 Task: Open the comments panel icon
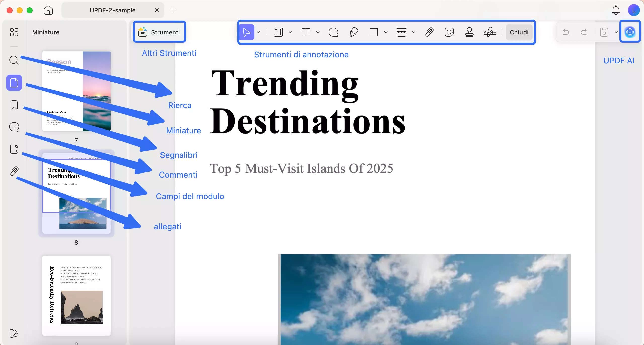coord(14,127)
